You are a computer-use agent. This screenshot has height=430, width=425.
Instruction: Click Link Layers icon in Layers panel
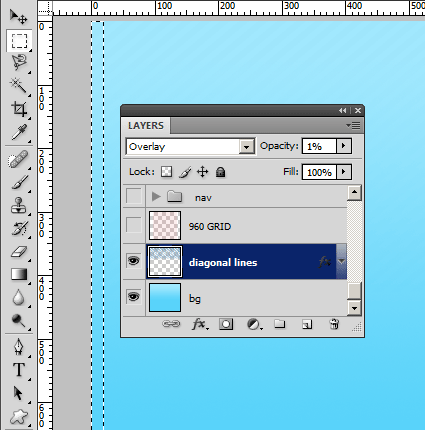171,324
